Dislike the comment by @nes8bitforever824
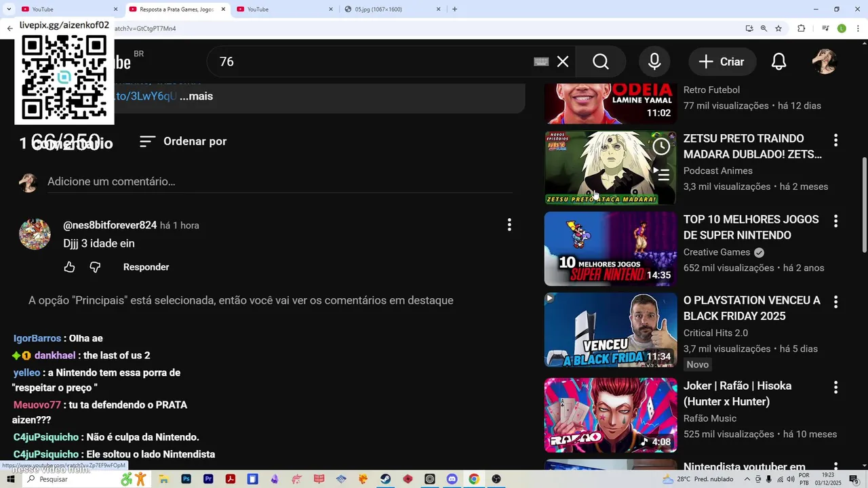868x488 pixels. coord(95,267)
